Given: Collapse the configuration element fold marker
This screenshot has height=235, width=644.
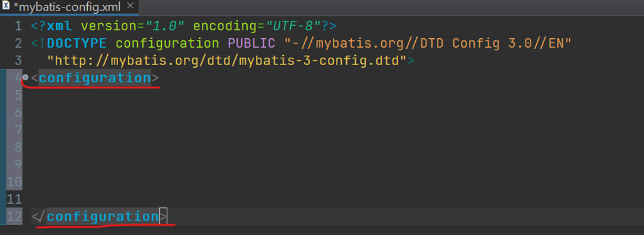Looking at the screenshot, I should tap(25, 77).
